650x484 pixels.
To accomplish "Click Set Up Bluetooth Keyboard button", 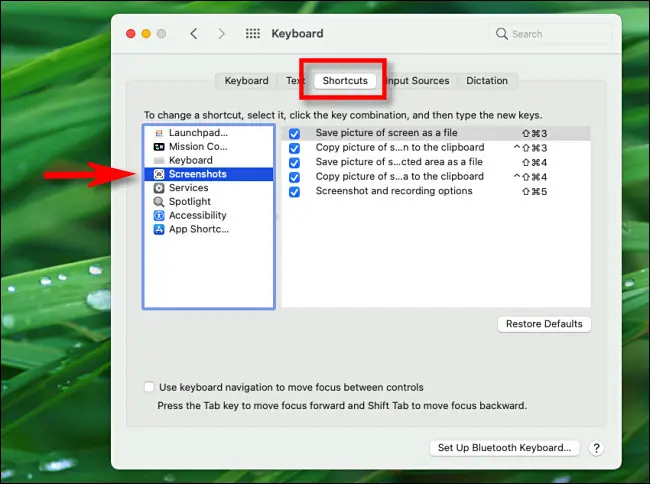I will pyautogui.click(x=504, y=448).
